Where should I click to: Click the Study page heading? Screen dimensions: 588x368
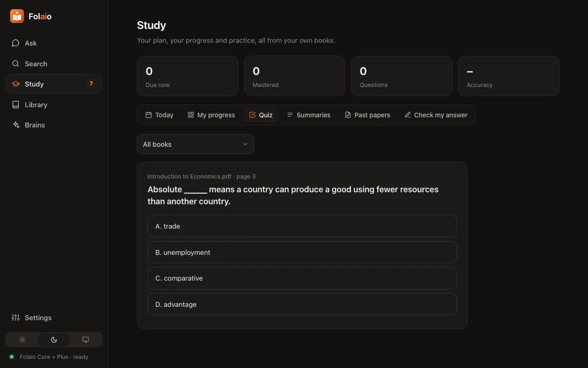click(152, 25)
